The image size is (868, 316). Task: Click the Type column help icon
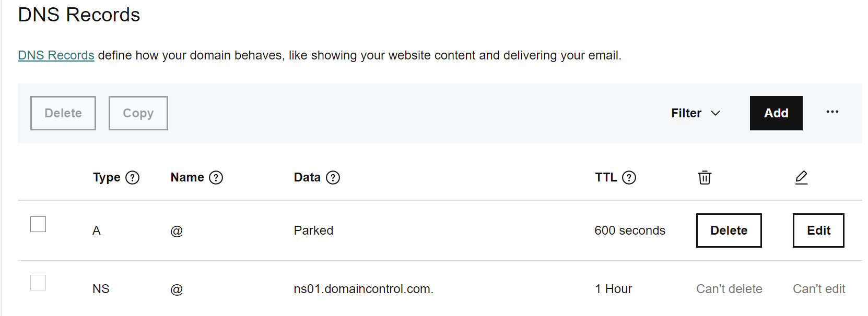click(x=133, y=178)
